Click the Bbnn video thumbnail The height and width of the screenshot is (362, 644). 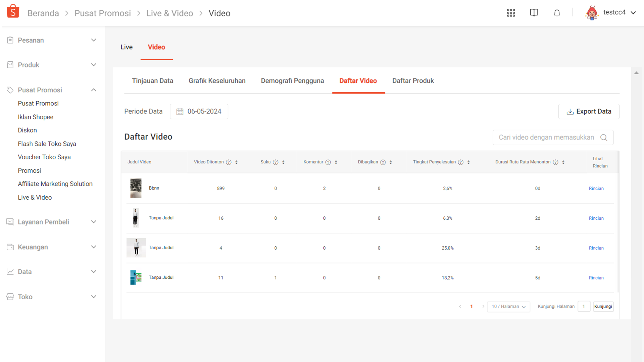136,188
